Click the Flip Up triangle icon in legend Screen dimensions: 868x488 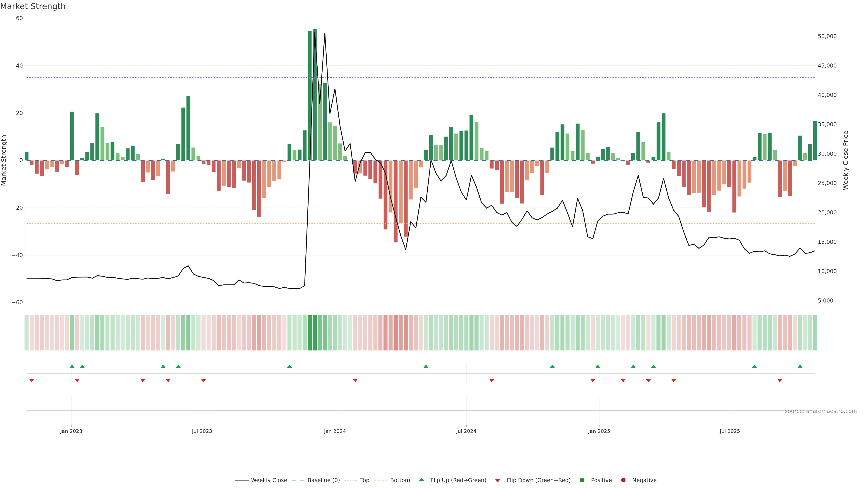[x=421, y=480]
